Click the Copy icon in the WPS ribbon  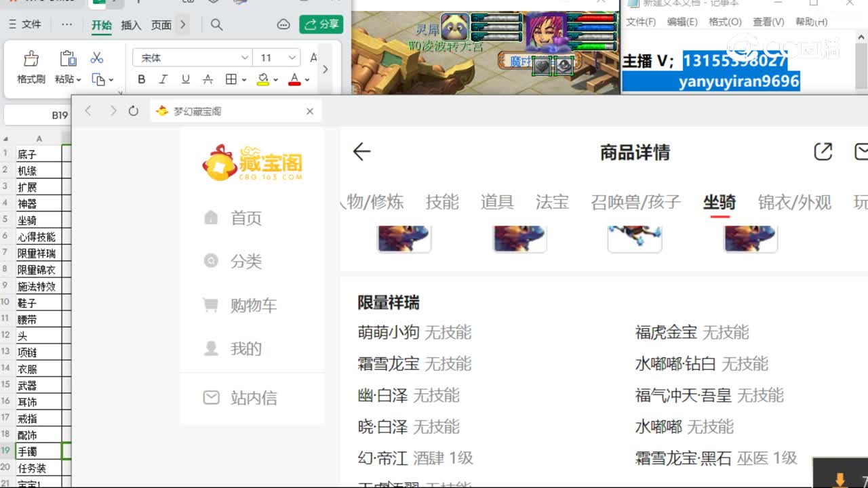click(98, 79)
